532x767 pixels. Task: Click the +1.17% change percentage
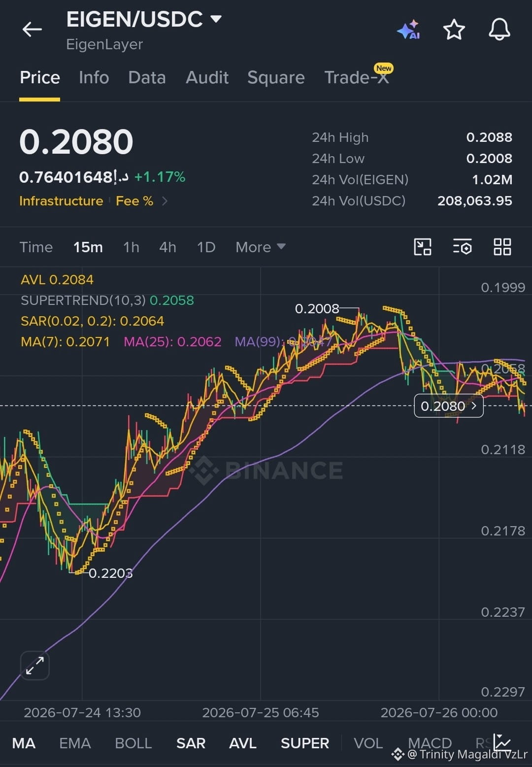click(x=160, y=177)
